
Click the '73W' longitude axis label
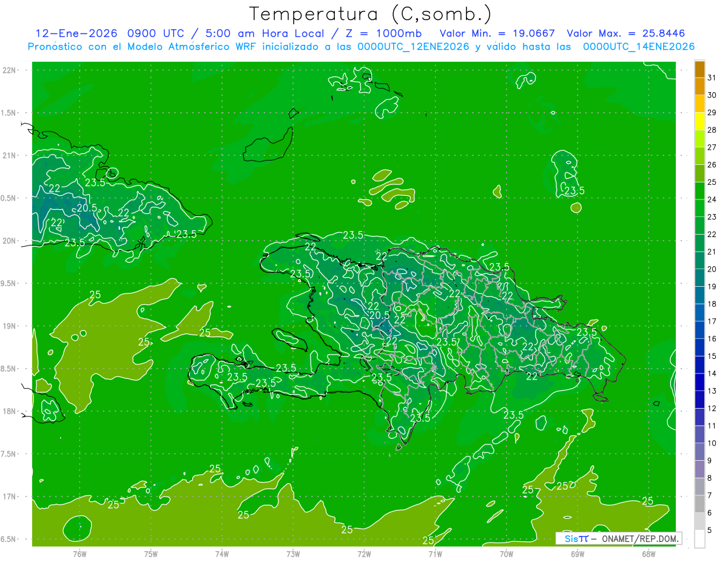tap(293, 554)
